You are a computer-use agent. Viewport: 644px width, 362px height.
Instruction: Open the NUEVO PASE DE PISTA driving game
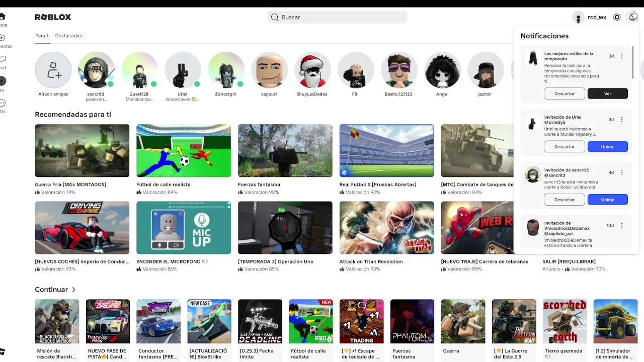[x=108, y=322]
